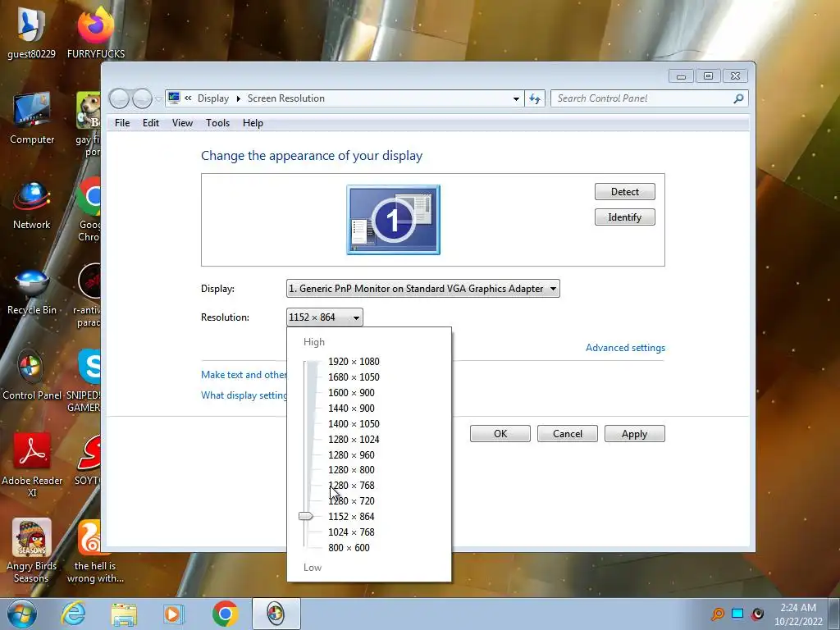This screenshot has width=840, height=630.
Task: Select 1280 × 720 resolution
Action: (x=351, y=501)
